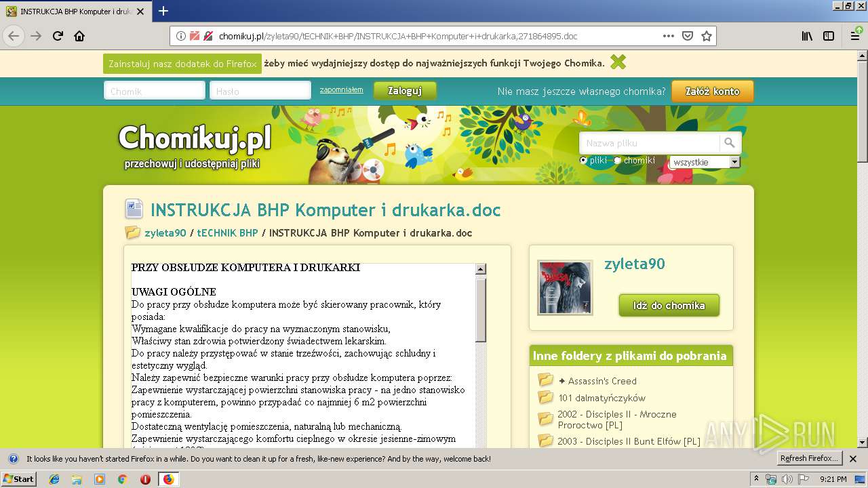
Task: Open '2002 - Disciples II - Mroczne Proroctwo' link
Action: coord(617,420)
